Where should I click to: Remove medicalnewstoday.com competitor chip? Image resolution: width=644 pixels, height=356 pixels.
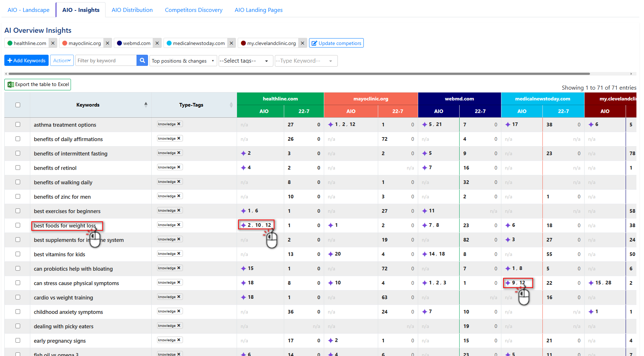(x=231, y=43)
